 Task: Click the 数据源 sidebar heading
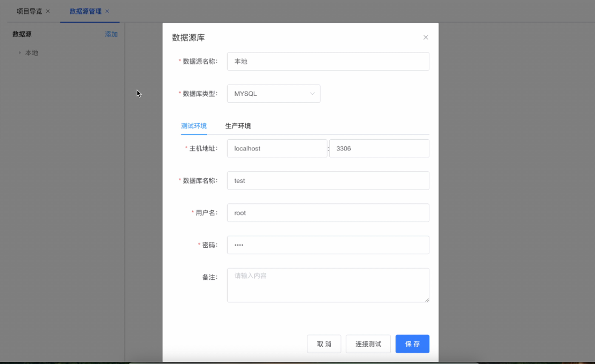coord(22,34)
